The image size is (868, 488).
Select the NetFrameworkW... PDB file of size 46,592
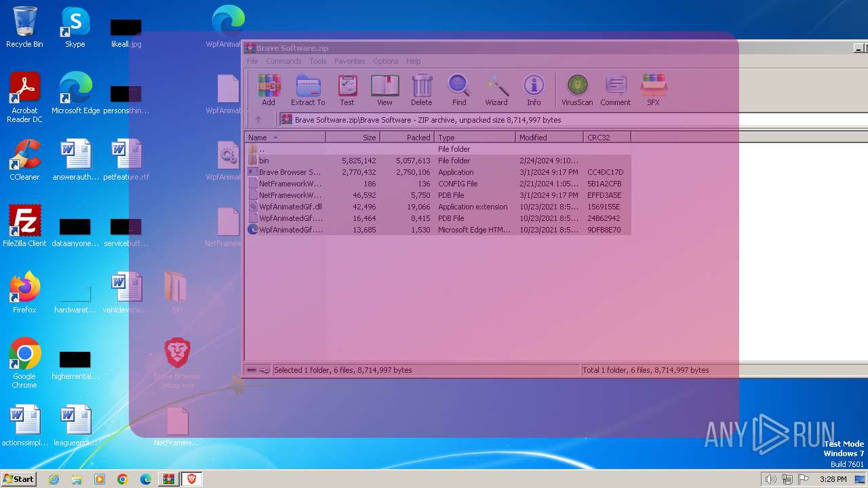point(437,195)
